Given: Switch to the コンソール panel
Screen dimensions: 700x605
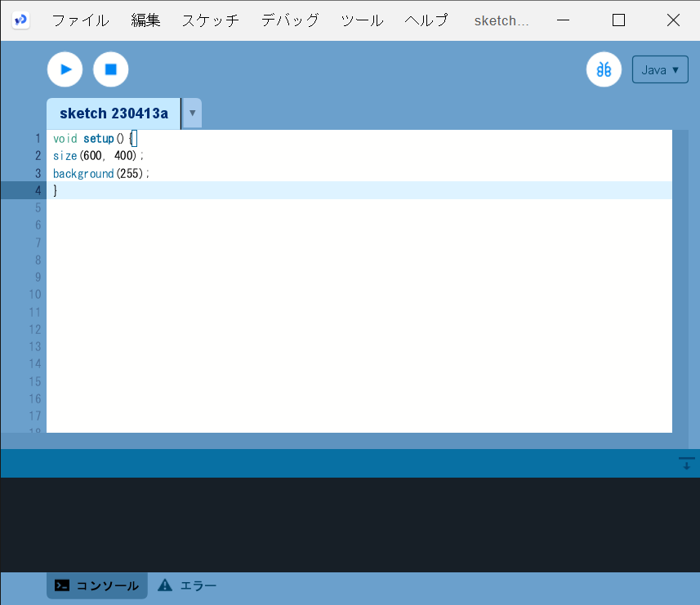Looking at the screenshot, I should (97, 585).
